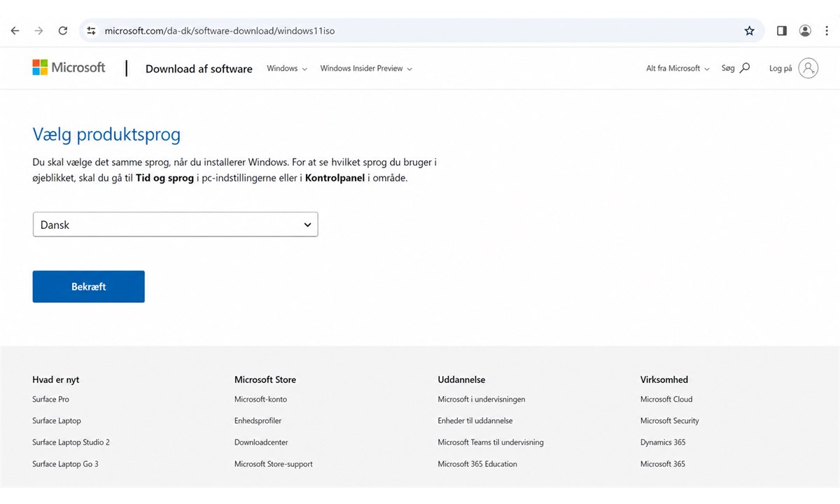This screenshot has height=504, width=840.
Task: Open the Chrome three-dot menu
Action: click(x=827, y=31)
